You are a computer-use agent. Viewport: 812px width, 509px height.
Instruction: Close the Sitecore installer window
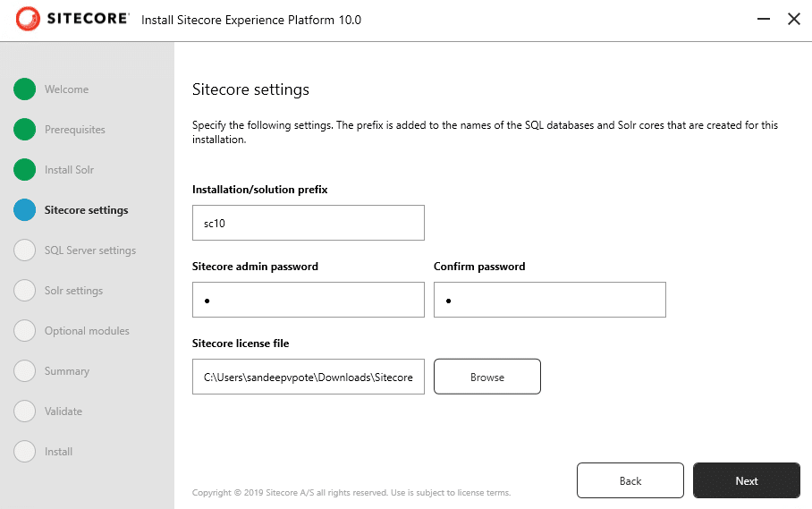794,19
